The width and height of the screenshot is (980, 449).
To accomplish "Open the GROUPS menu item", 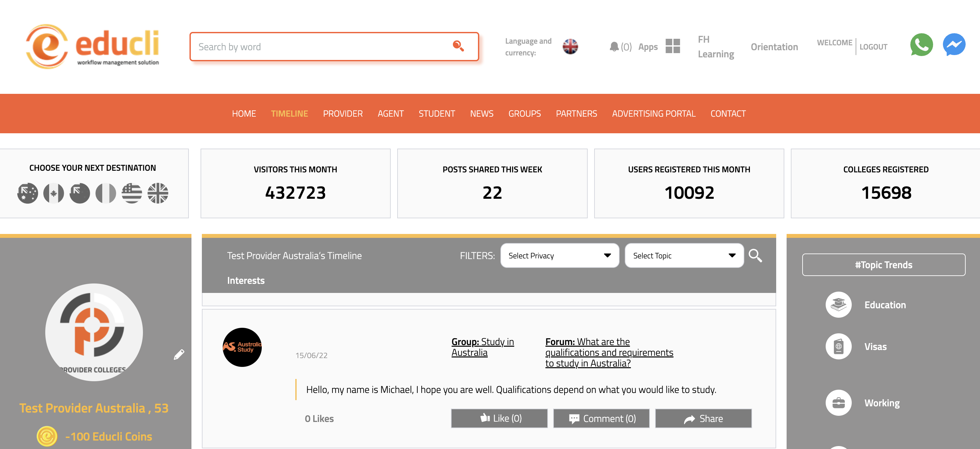I will point(524,113).
